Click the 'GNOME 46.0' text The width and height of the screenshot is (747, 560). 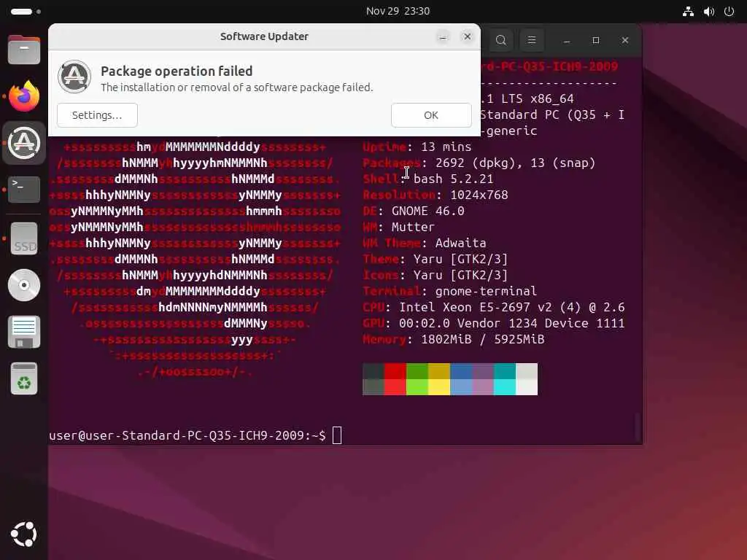pyautogui.click(x=427, y=211)
